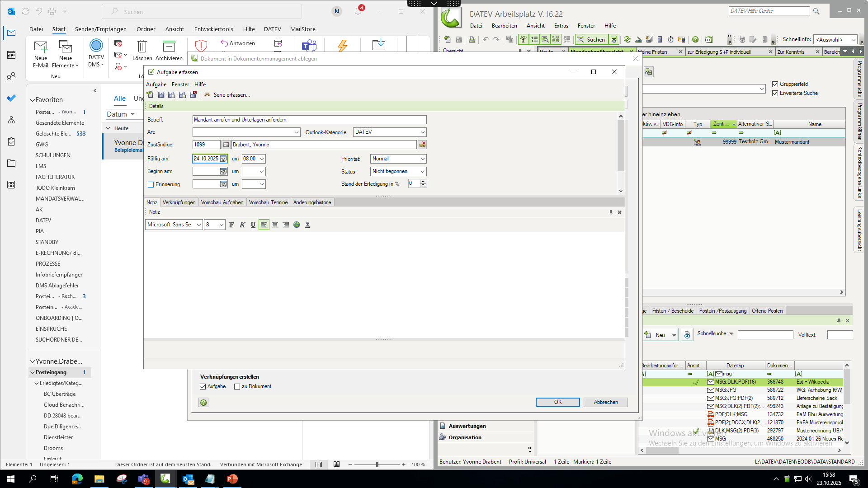Image resolution: width=868 pixels, height=488 pixels.
Task: Click the stamp icon in note toolbar
Action: tap(307, 225)
